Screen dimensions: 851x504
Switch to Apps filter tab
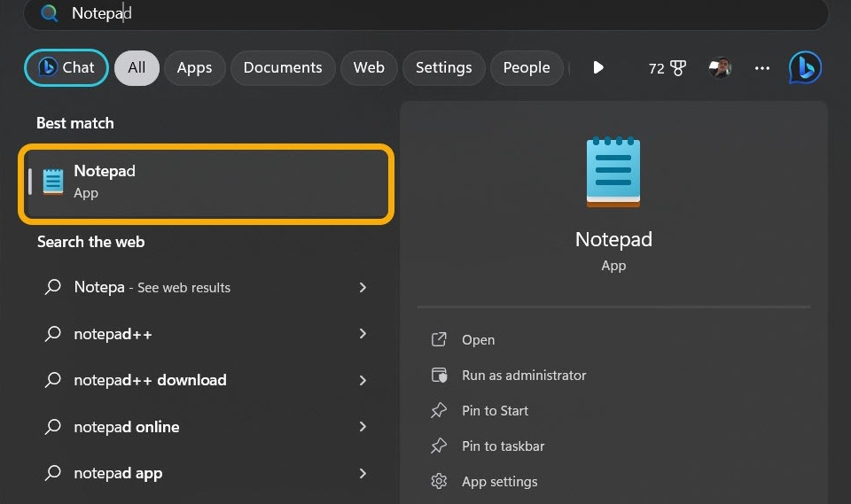pyautogui.click(x=194, y=68)
